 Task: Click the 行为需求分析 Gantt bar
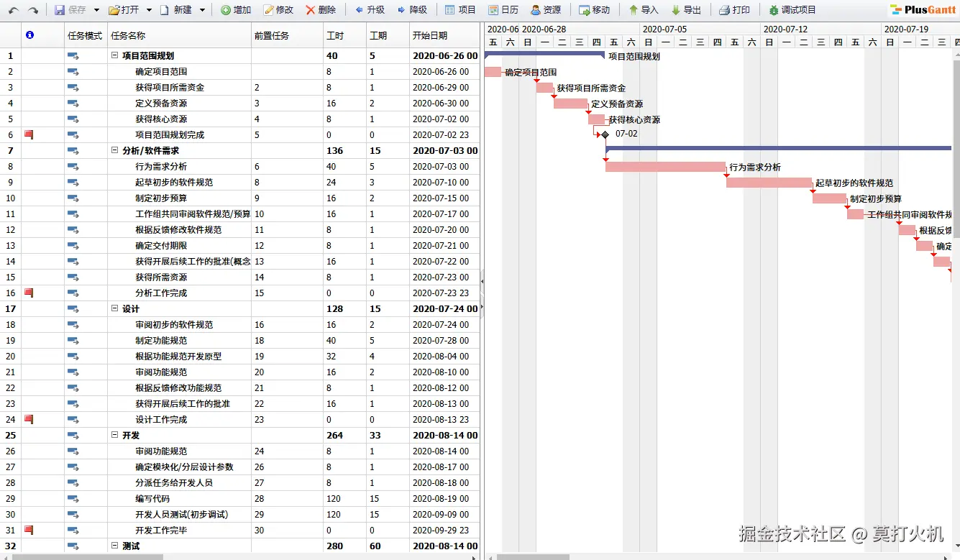[665, 167]
